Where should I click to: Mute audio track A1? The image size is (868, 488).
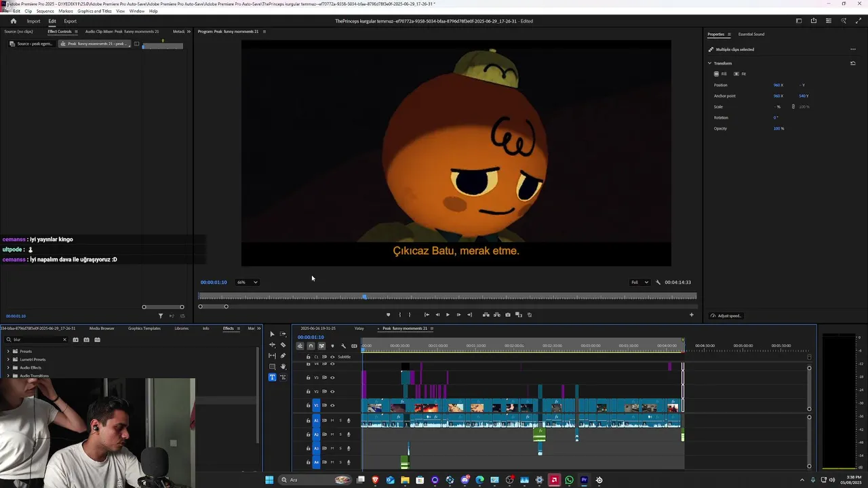click(332, 420)
